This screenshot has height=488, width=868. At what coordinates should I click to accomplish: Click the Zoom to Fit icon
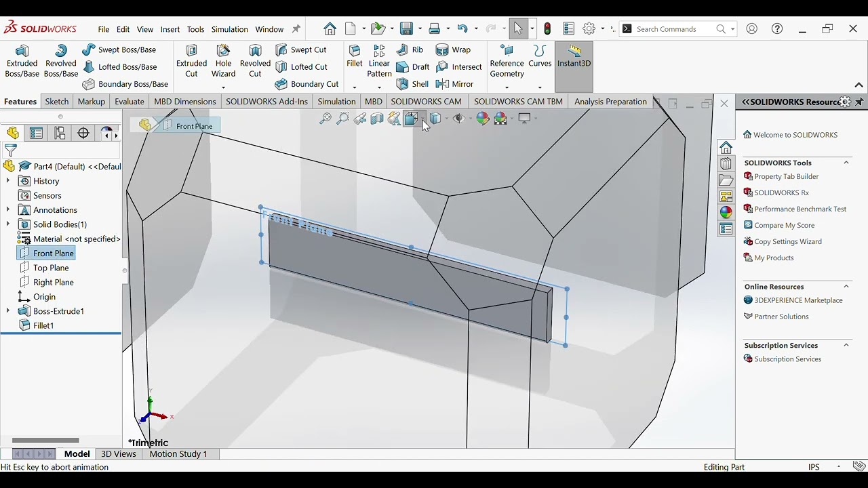coord(325,119)
